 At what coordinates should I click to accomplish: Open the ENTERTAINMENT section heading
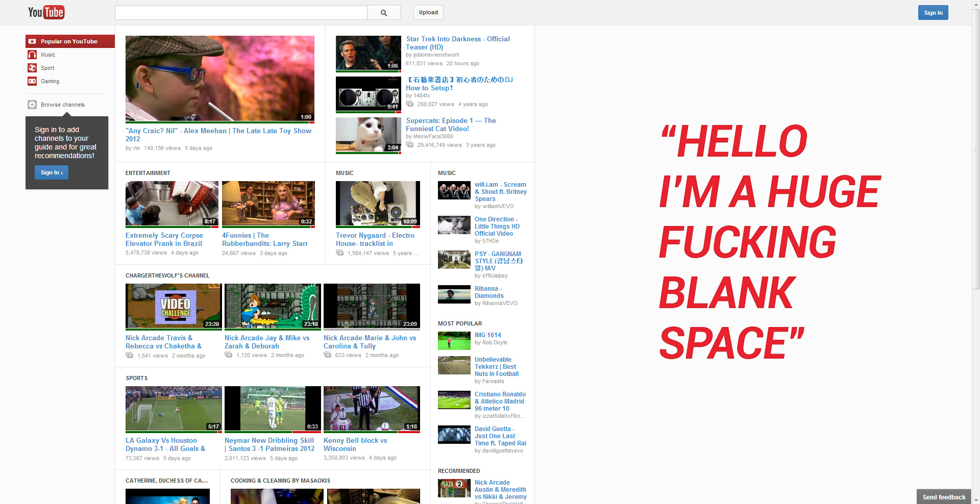coord(148,173)
